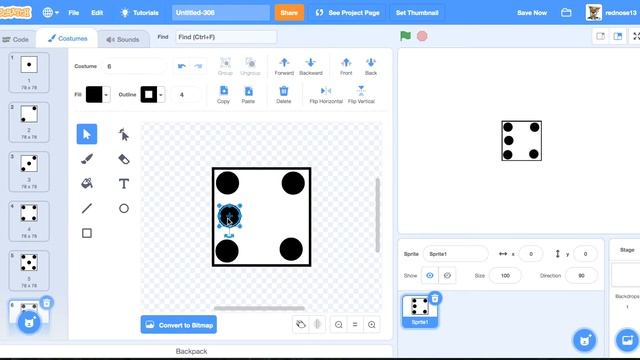Reset canvas zoom with equals icon
This screenshot has height=360, width=640.
coord(355,324)
